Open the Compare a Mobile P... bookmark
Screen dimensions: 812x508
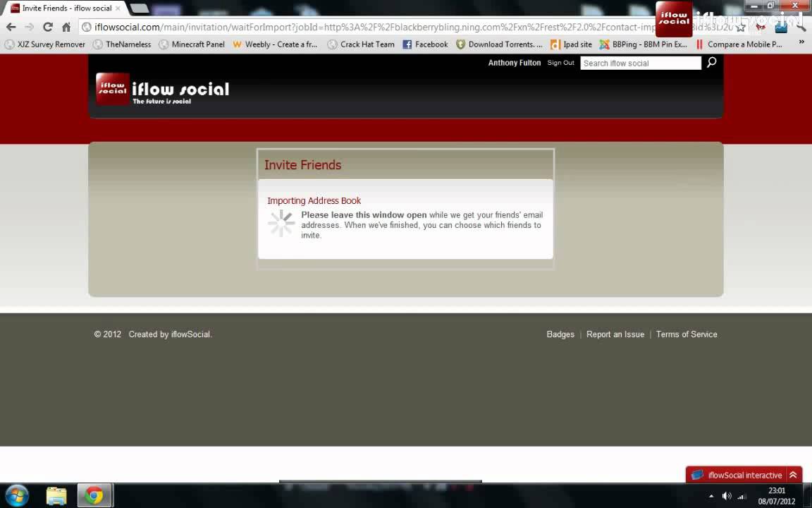(x=739, y=44)
